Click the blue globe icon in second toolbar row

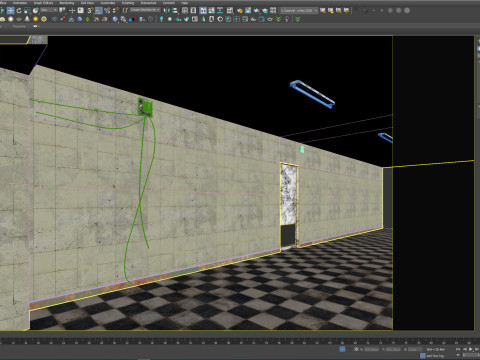[x=115, y=19]
